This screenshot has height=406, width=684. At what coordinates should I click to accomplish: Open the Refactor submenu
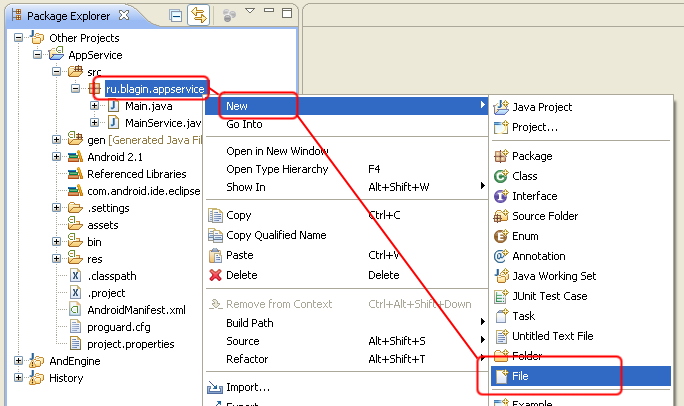tap(346, 359)
